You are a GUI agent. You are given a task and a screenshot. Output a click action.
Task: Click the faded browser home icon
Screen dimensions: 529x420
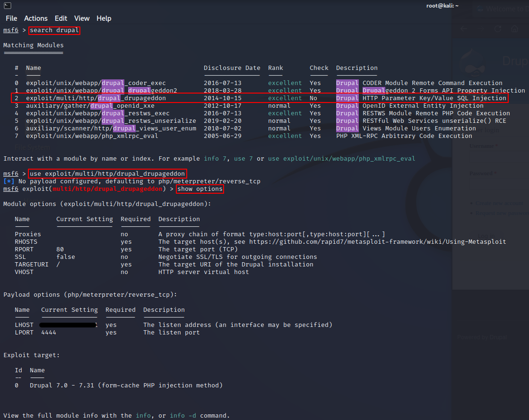[515, 29]
